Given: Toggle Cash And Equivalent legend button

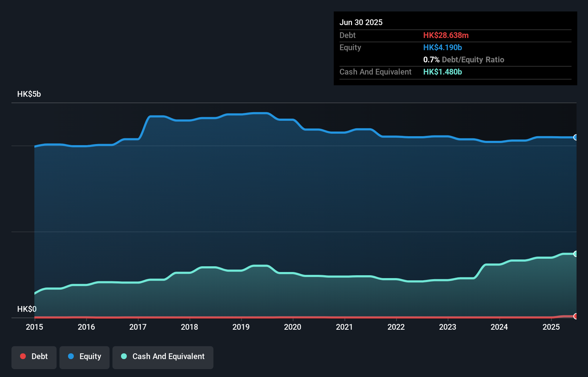Looking at the screenshot, I should click(163, 357).
